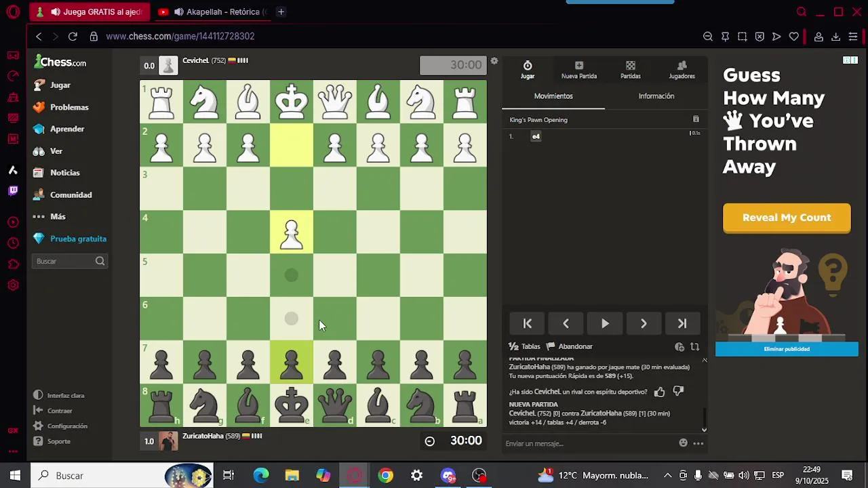Screen dimensions: 868x488
Task: Open the Partidas board icon
Action: pos(631,69)
